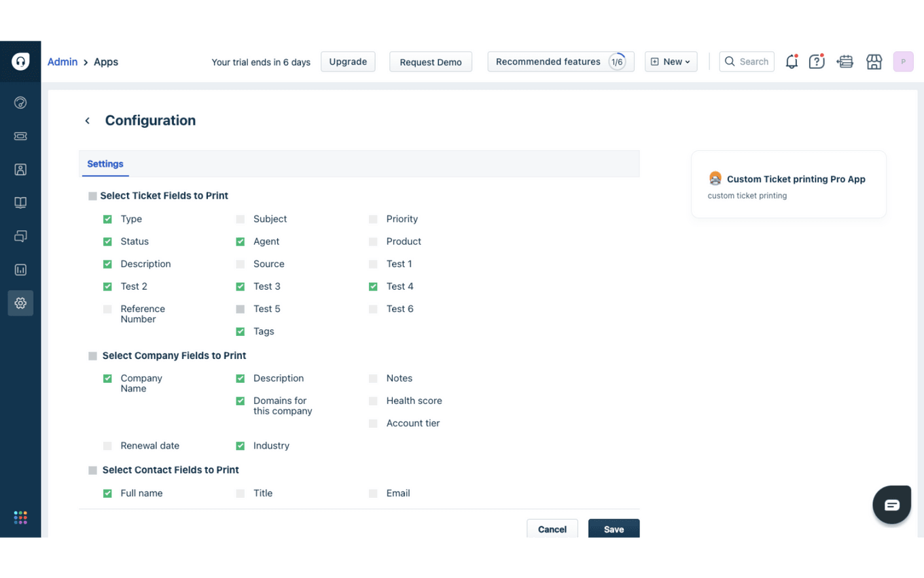Enable the Priority ticket field checkbox

373,219
